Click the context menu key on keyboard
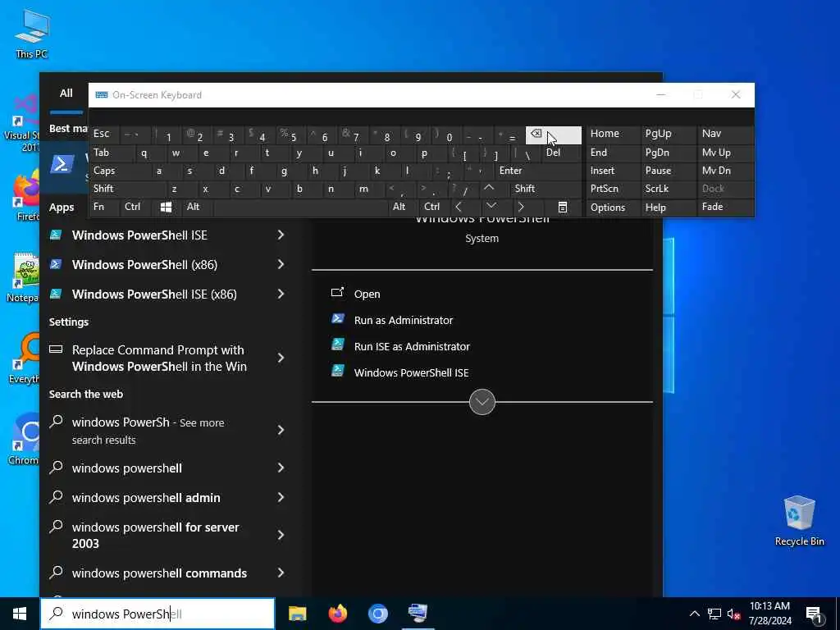This screenshot has height=630, width=840. [x=563, y=208]
